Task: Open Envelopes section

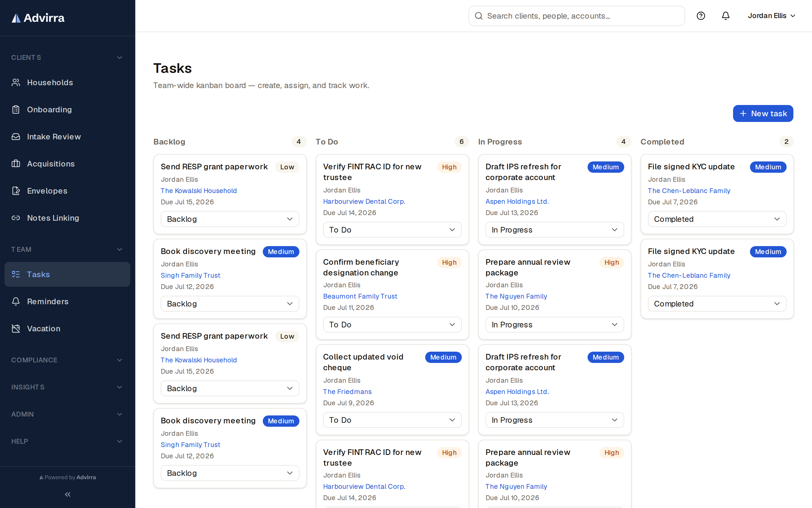Action: pos(67,191)
